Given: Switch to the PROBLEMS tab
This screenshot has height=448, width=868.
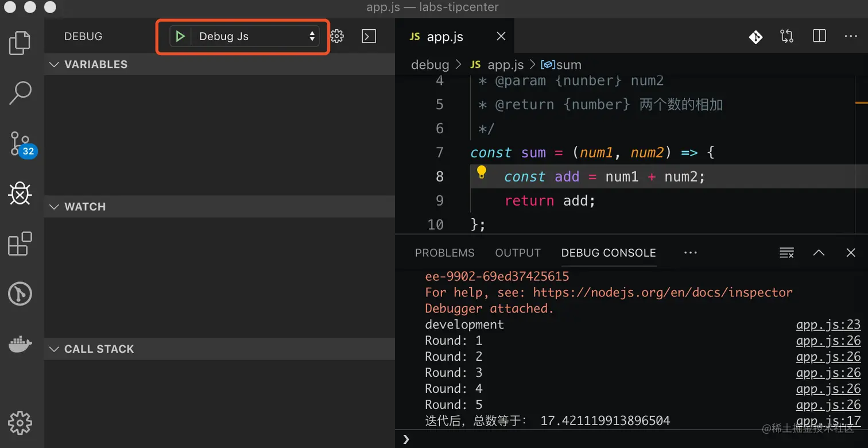Looking at the screenshot, I should pyautogui.click(x=445, y=253).
